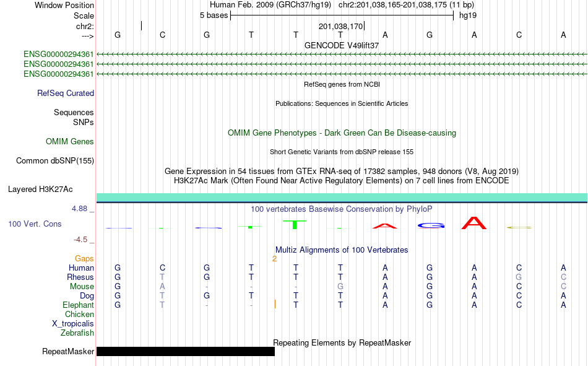Screen dimensions: 588x366
Task: Click the OMIM Gene Phenotypes track title
Action: pos(342,133)
